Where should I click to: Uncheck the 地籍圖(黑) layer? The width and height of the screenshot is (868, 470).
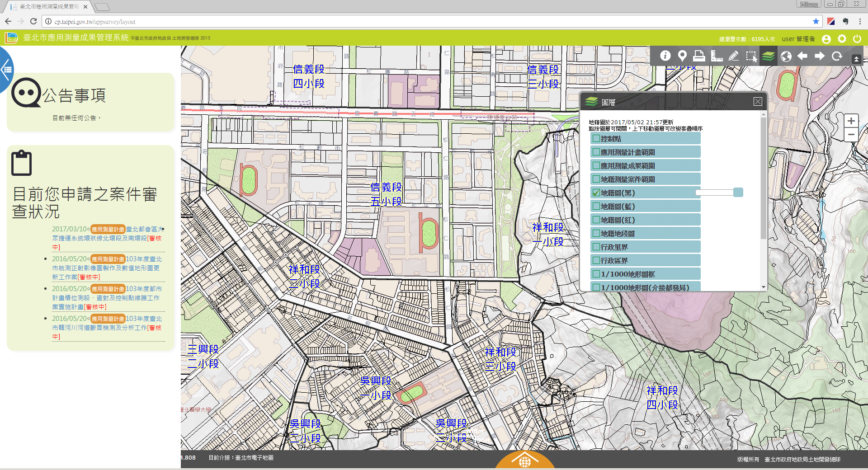coord(596,193)
